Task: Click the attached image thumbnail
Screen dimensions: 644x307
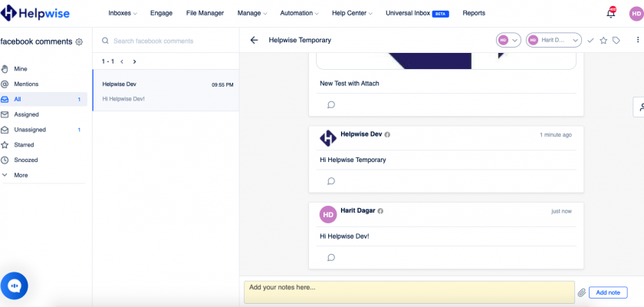Action: [x=446, y=61]
